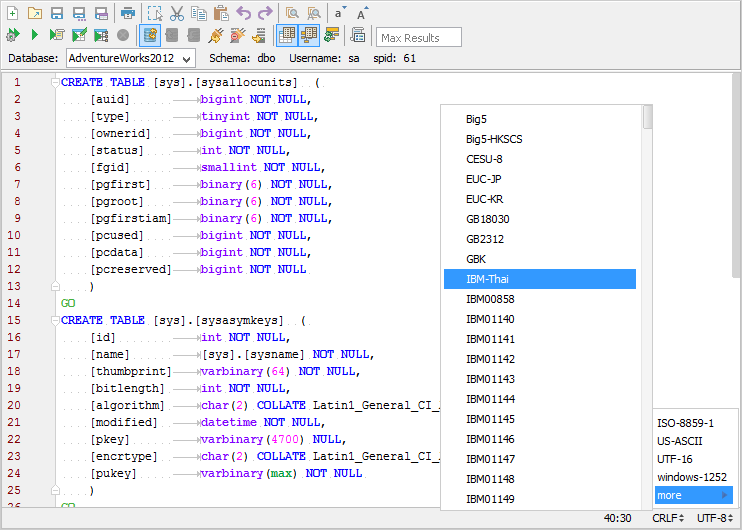Copy selection with the copy icon
742x530 pixels.
[199, 13]
